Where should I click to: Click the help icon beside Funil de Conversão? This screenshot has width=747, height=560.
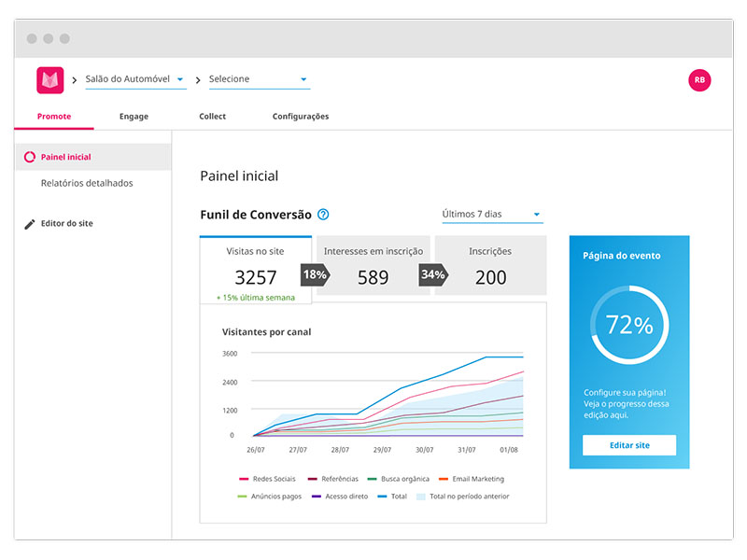point(323,215)
